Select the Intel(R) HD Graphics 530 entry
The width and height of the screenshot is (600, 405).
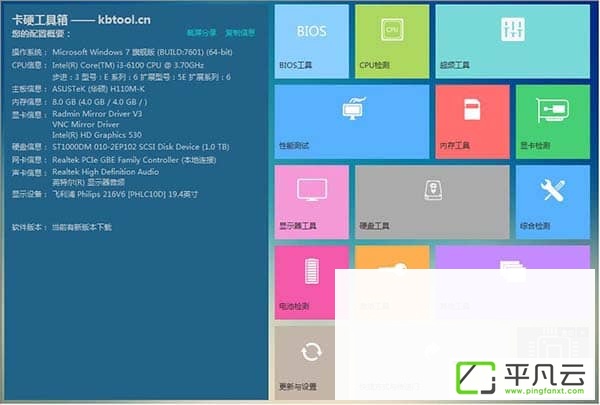pos(97,135)
